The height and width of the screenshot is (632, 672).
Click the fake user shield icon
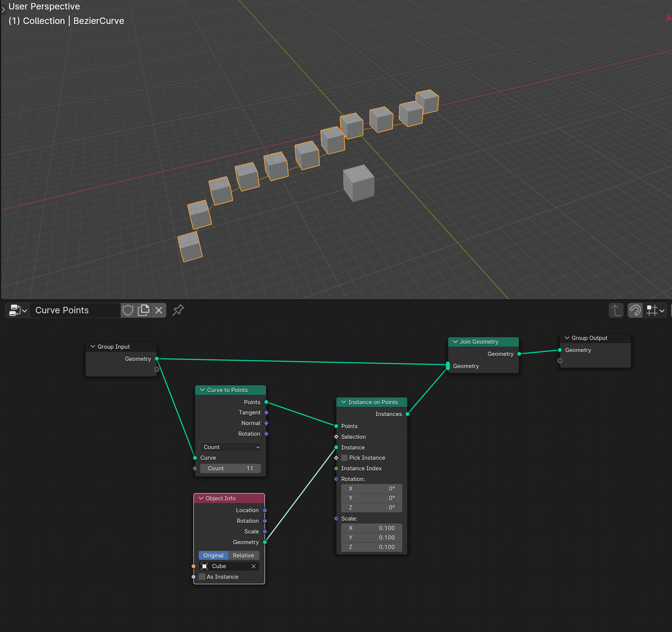click(x=128, y=310)
